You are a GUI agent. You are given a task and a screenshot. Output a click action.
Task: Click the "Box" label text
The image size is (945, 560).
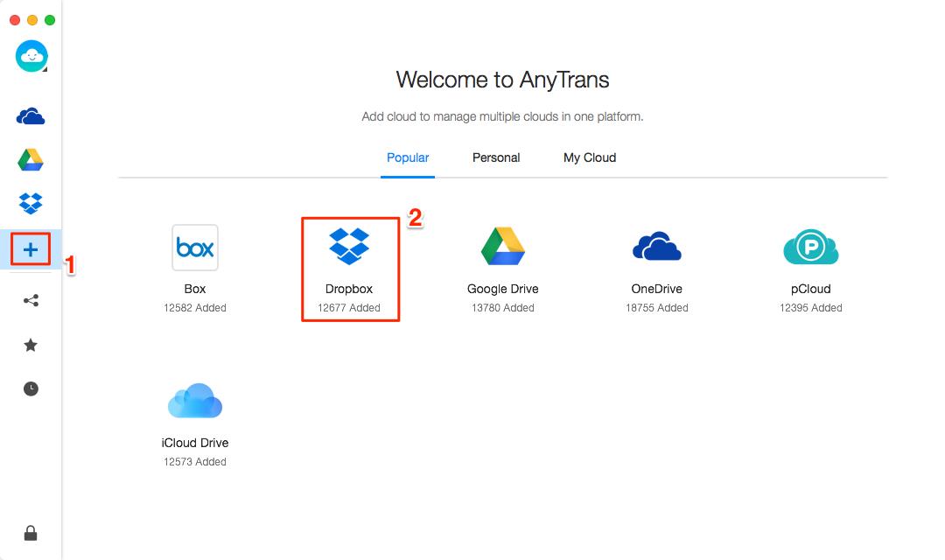click(x=194, y=289)
